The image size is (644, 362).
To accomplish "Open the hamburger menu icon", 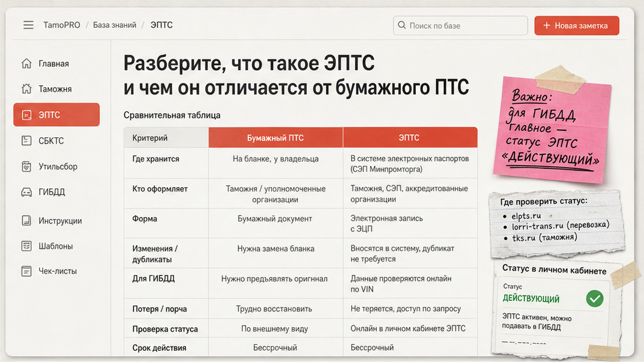I will point(28,25).
